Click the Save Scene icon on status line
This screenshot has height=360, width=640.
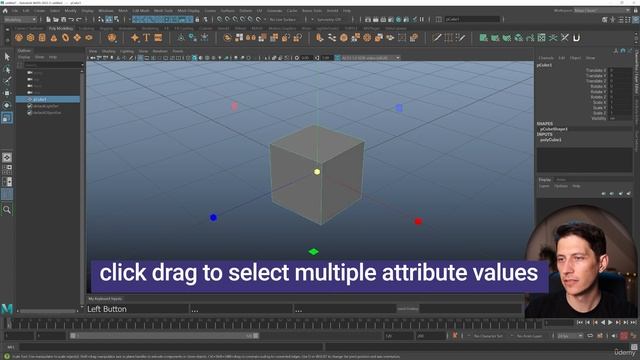(63, 19)
